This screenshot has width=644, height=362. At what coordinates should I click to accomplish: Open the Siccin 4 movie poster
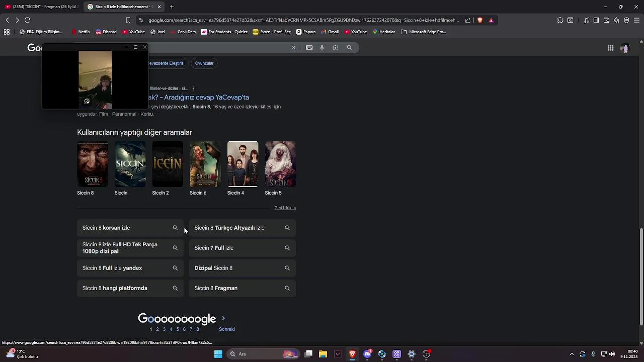point(243,164)
